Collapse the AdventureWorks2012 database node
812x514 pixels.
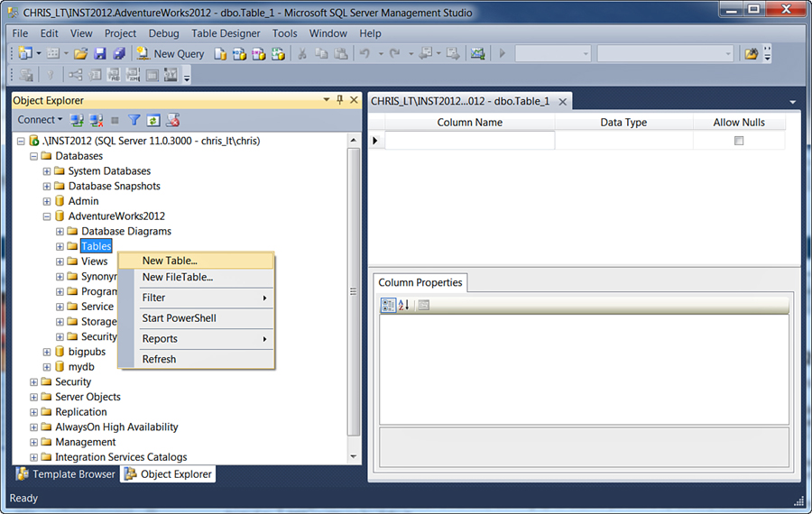click(x=47, y=216)
